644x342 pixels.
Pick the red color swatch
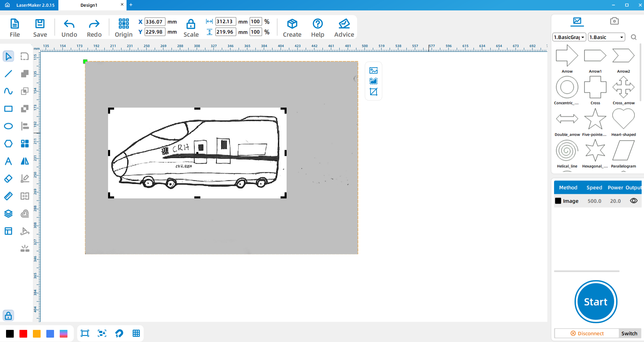[23, 334]
